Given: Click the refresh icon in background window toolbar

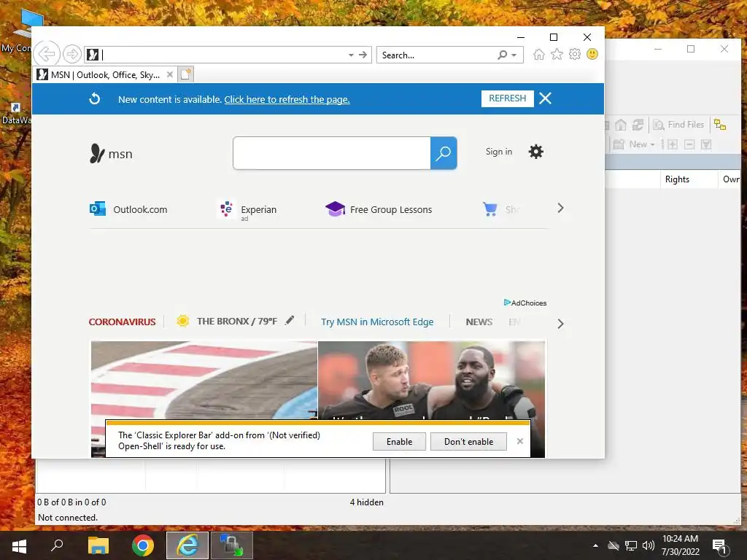Looking at the screenshot, I should 638,125.
